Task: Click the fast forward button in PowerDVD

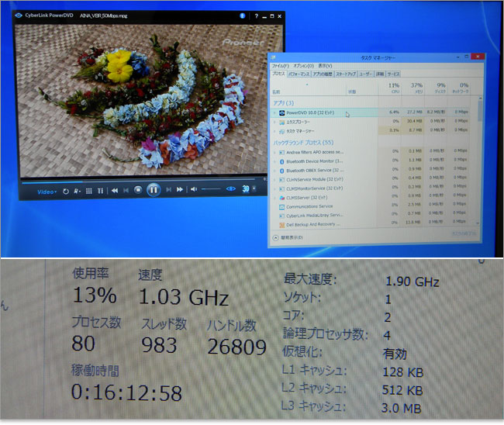Action: click(x=180, y=189)
